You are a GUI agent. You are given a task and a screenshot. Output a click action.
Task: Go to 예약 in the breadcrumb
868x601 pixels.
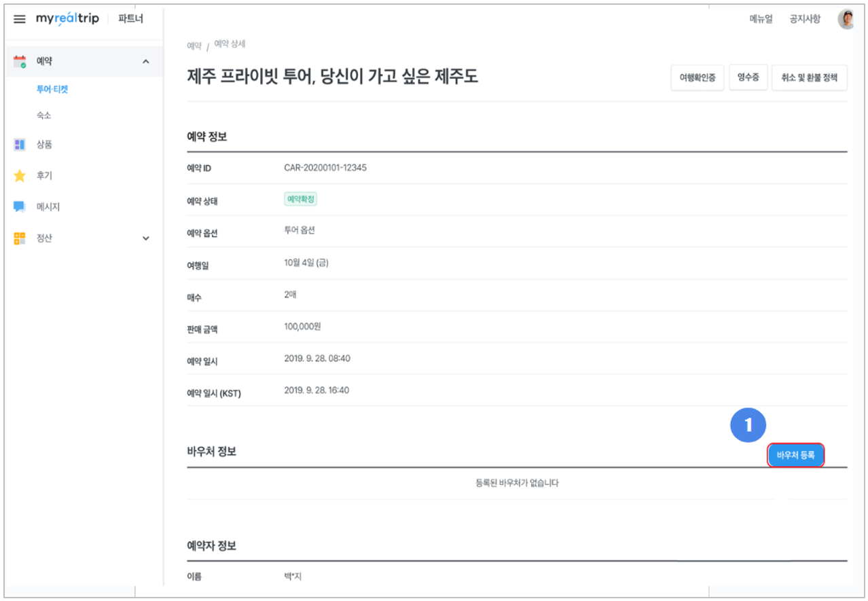click(x=194, y=45)
